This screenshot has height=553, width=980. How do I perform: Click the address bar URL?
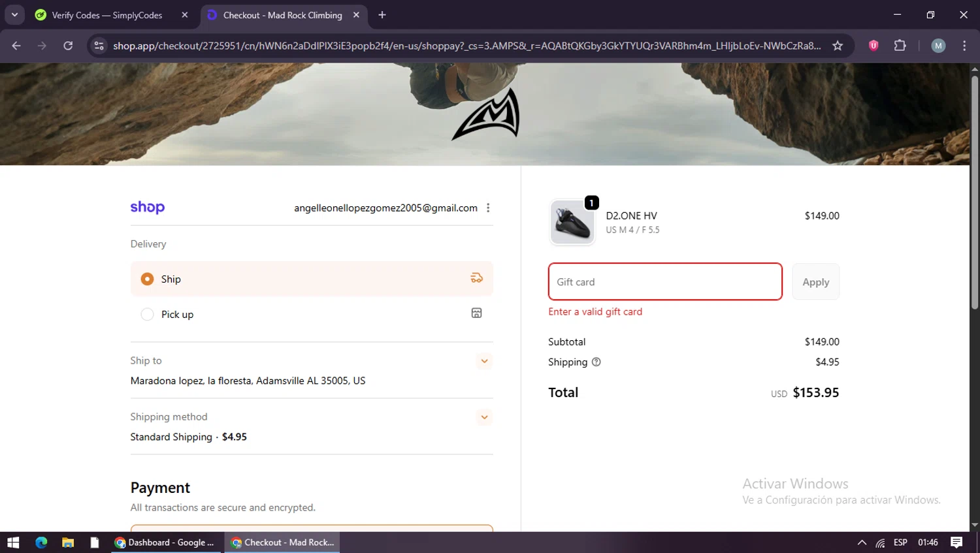tap(466, 46)
